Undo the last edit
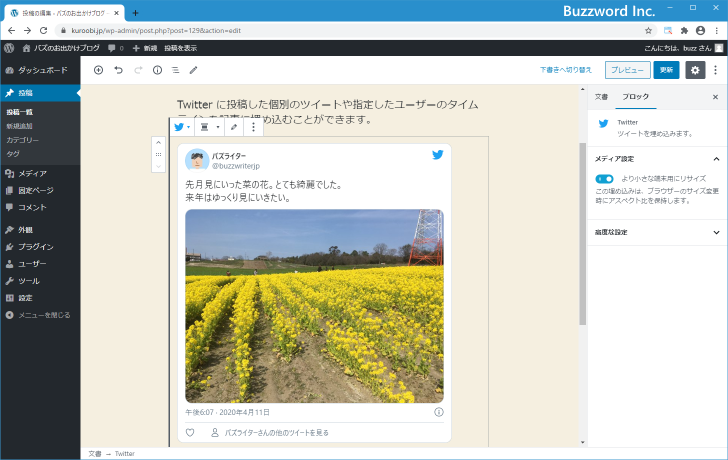 pos(118,70)
